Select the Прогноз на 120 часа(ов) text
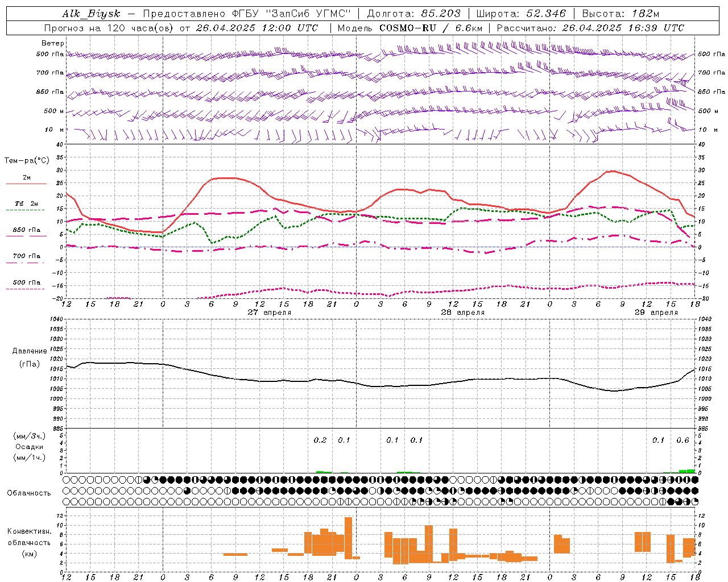The image size is (728, 582). pyautogui.click(x=110, y=28)
